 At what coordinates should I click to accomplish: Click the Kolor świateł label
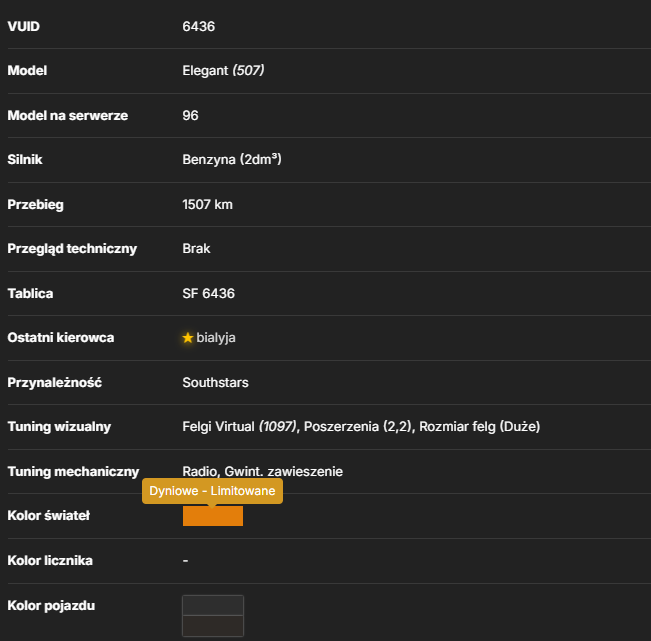pos(49,516)
